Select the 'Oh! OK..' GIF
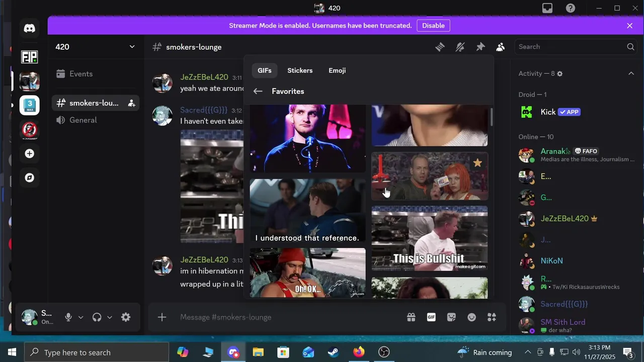This screenshot has width=644, height=362. pyautogui.click(x=307, y=273)
